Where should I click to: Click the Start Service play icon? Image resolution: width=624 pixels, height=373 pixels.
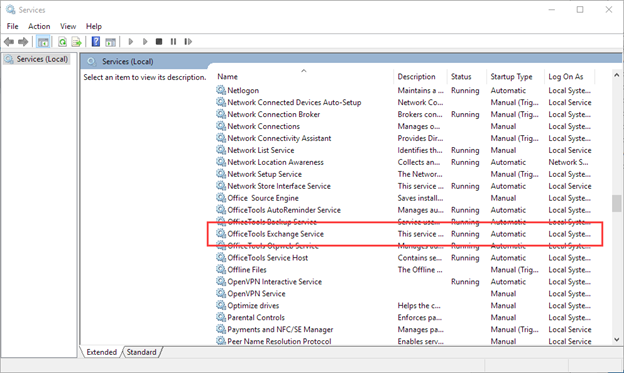(131, 41)
